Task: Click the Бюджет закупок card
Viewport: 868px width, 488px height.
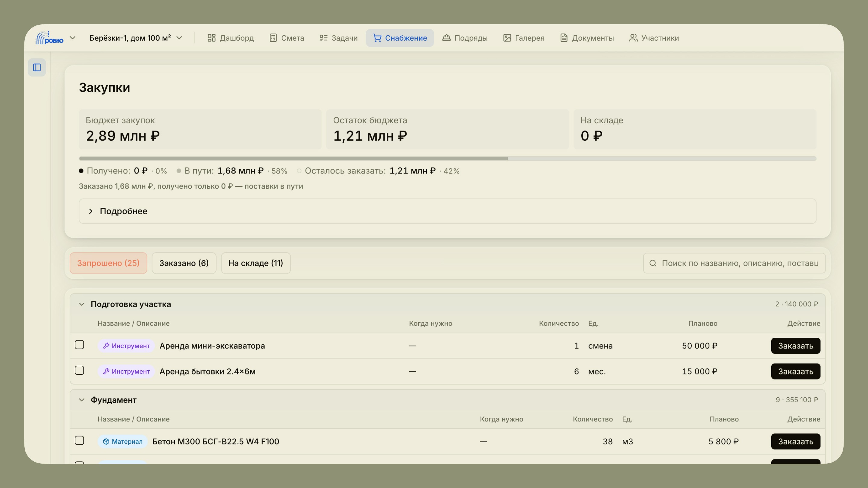Action: point(200,129)
